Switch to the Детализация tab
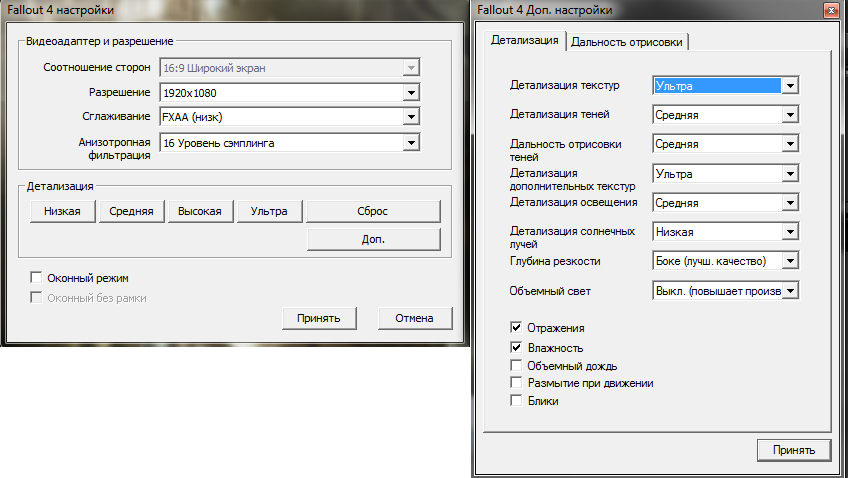This screenshot has width=848, height=478. (525, 41)
